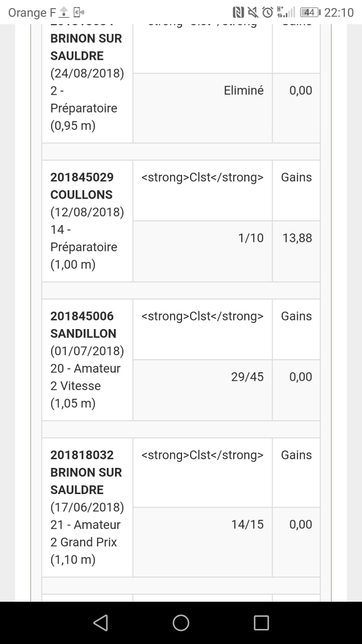The width and height of the screenshot is (362, 644).
Task: Tap the muted sound status icon
Action: [253, 13]
